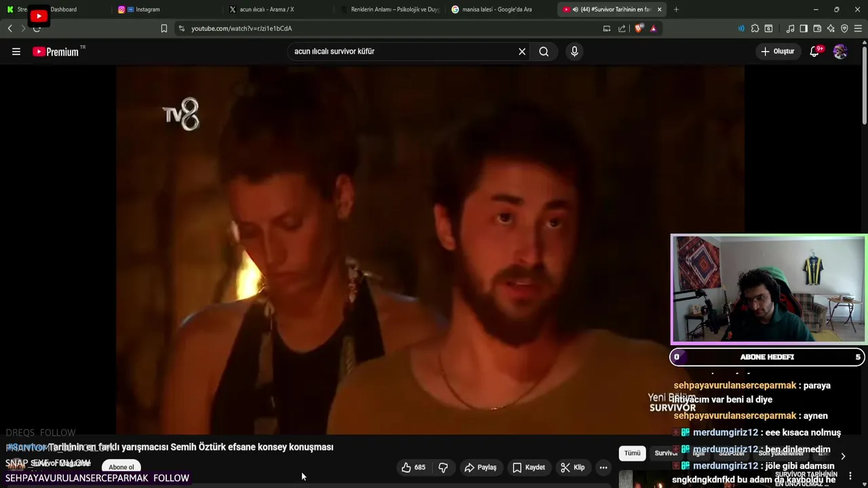Like the video with 685 likes
This screenshot has width=868, height=488.
[414, 468]
